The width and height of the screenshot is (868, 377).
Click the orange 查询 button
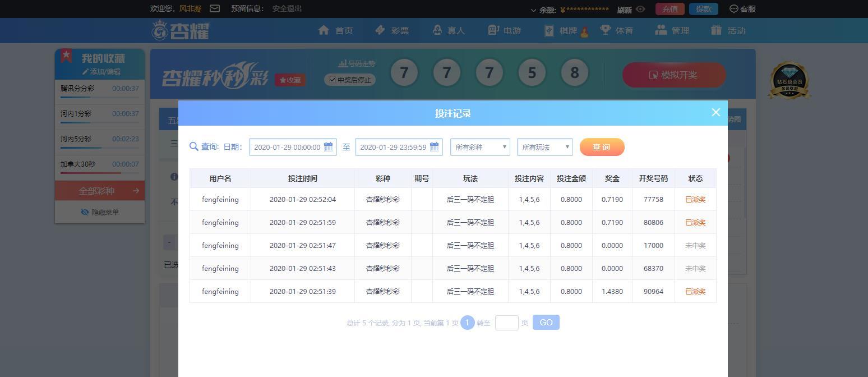pyautogui.click(x=602, y=147)
